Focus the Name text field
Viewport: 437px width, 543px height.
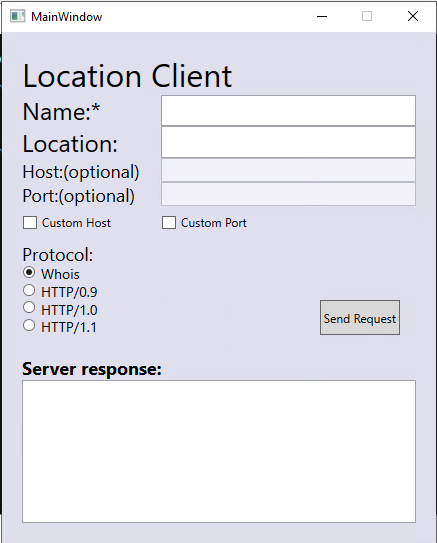pos(288,110)
